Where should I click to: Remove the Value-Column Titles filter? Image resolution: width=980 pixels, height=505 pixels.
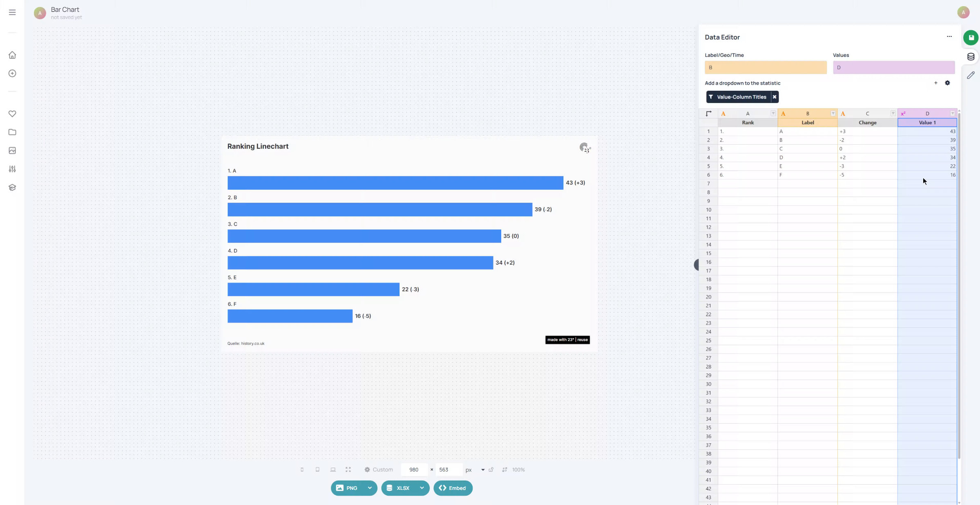click(774, 97)
